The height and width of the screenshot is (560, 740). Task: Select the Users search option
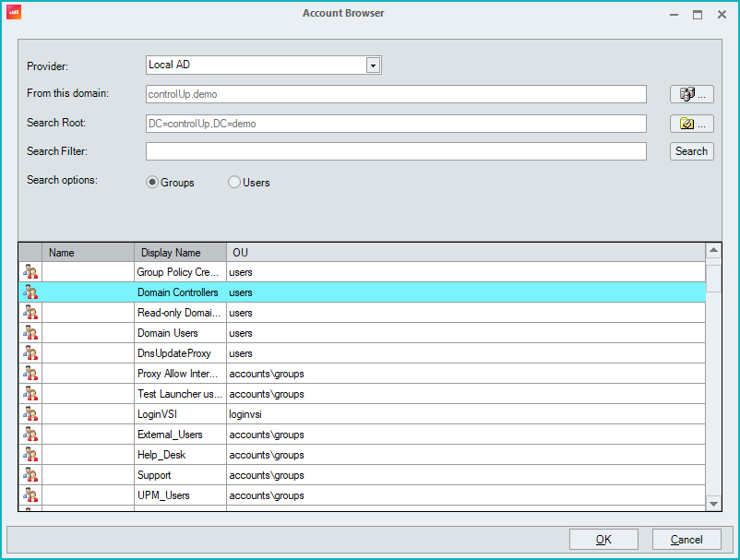pos(234,182)
